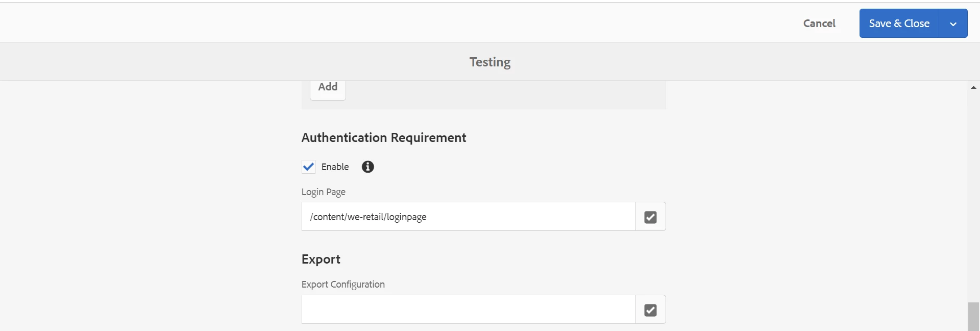Click Save & Close button

pyautogui.click(x=899, y=23)
